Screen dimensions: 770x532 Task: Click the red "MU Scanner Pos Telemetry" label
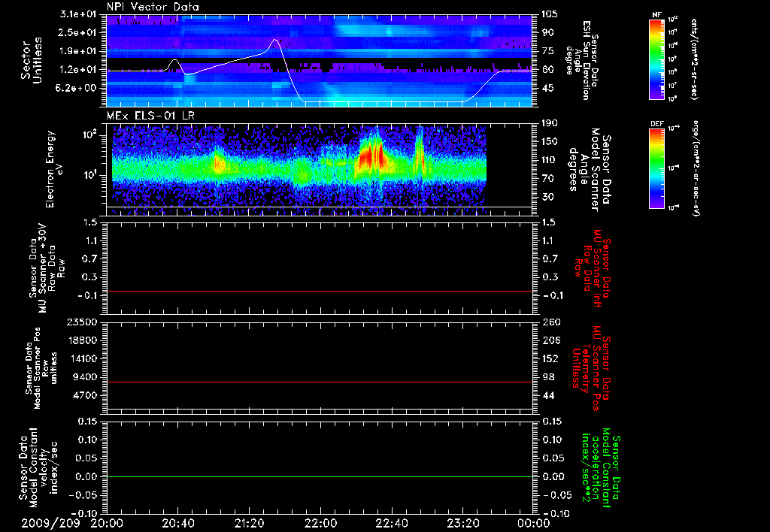click(593, 368)
